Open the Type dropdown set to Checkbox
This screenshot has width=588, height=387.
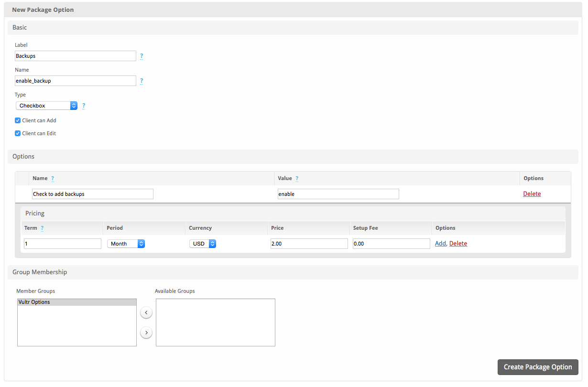46,106
